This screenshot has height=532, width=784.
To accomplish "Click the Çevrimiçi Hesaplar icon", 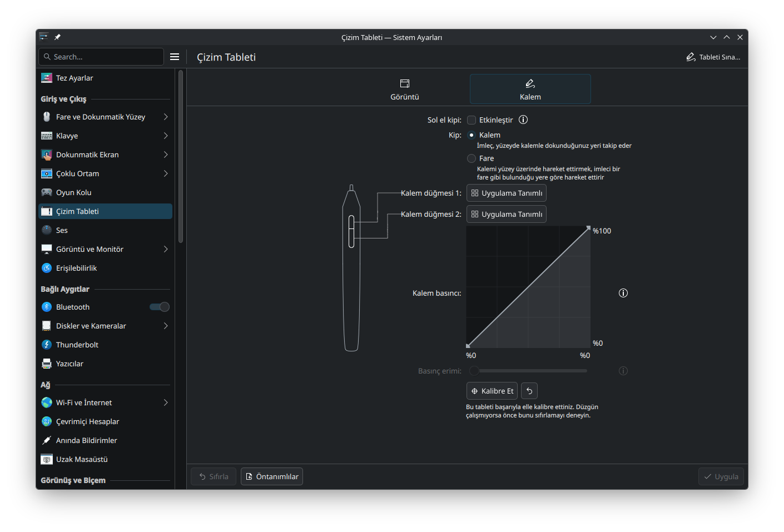I will (47, 421).
